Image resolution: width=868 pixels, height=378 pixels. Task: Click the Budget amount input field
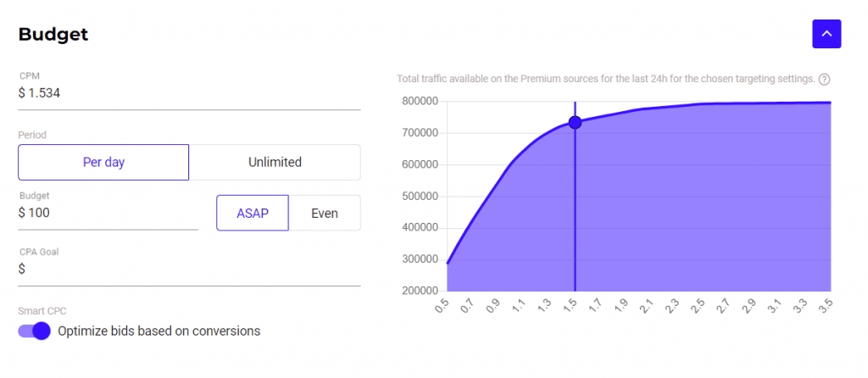pos(108,213)
